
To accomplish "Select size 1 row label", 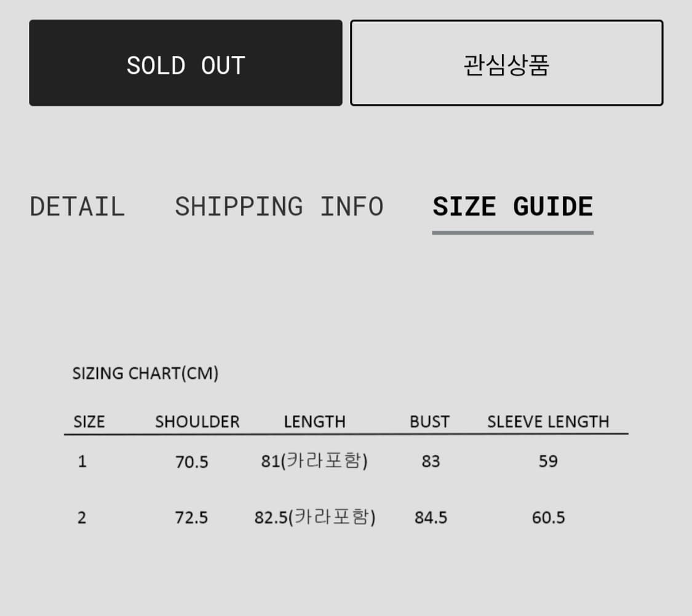I will 82,462.
